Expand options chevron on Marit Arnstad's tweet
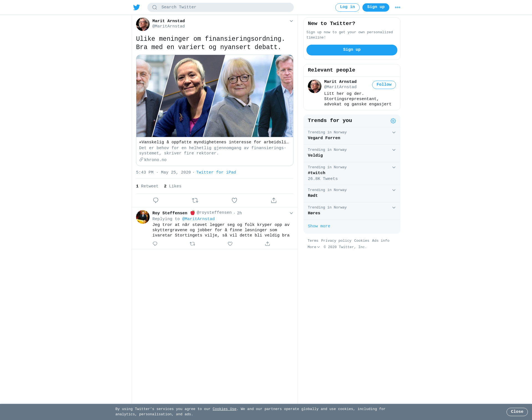The width and height of the screenshot is (532, 420). click(x=291, y=21)
